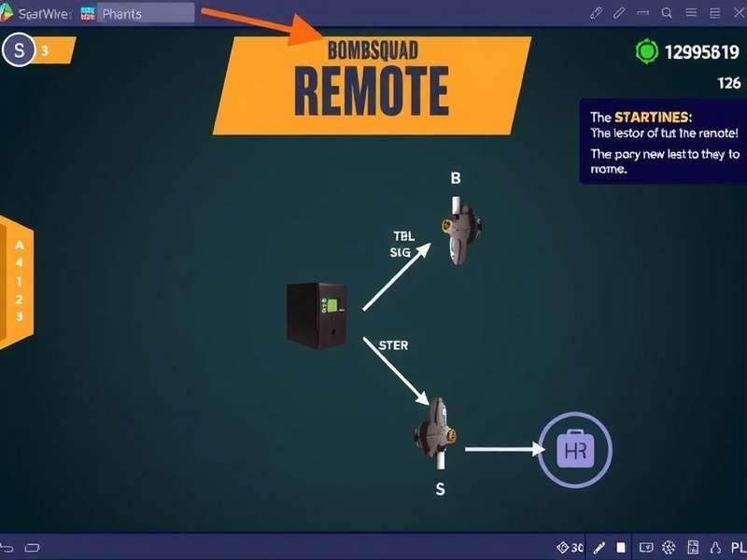Click the SpatWire title label

(45, 14)
